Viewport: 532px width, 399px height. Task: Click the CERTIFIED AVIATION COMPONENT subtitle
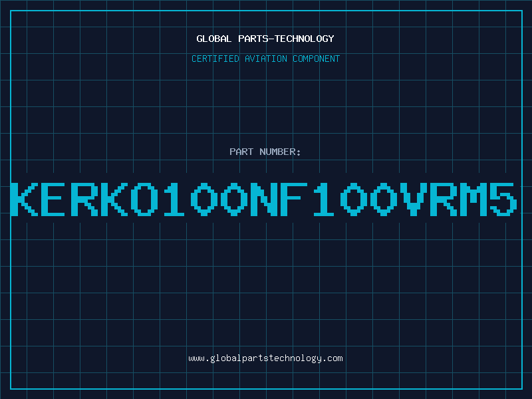tap(265, 59)
